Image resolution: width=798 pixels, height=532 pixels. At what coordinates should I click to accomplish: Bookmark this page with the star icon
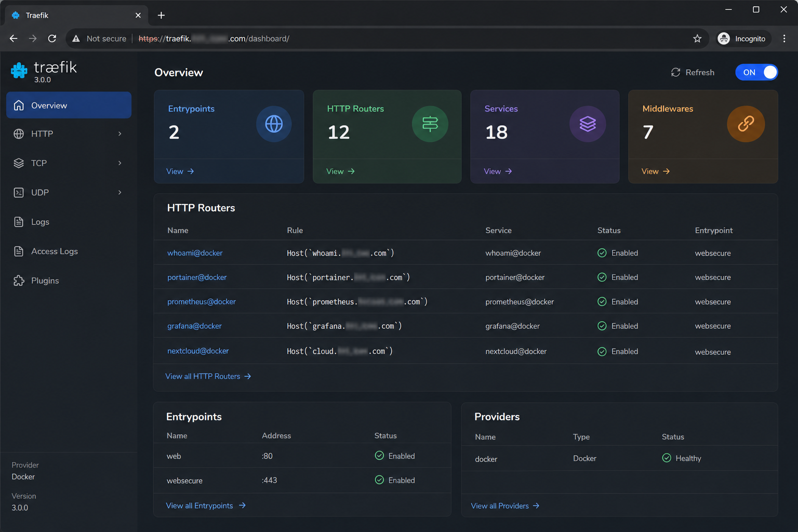(697, 38)
